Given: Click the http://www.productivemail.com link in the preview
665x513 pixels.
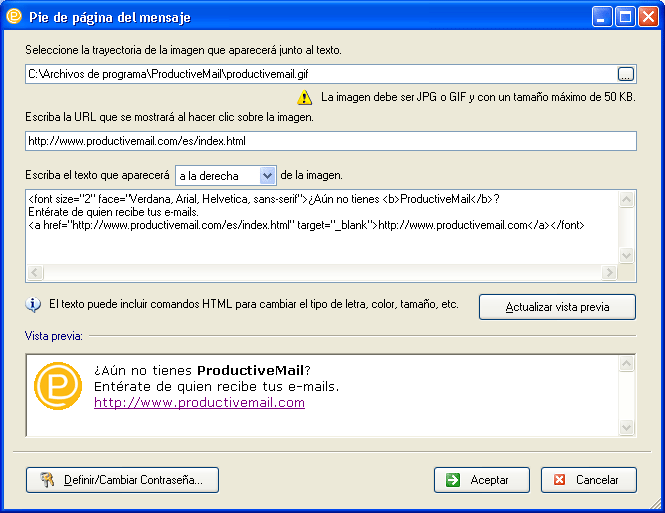Looking at the screenshot, I should pos(199,402).
